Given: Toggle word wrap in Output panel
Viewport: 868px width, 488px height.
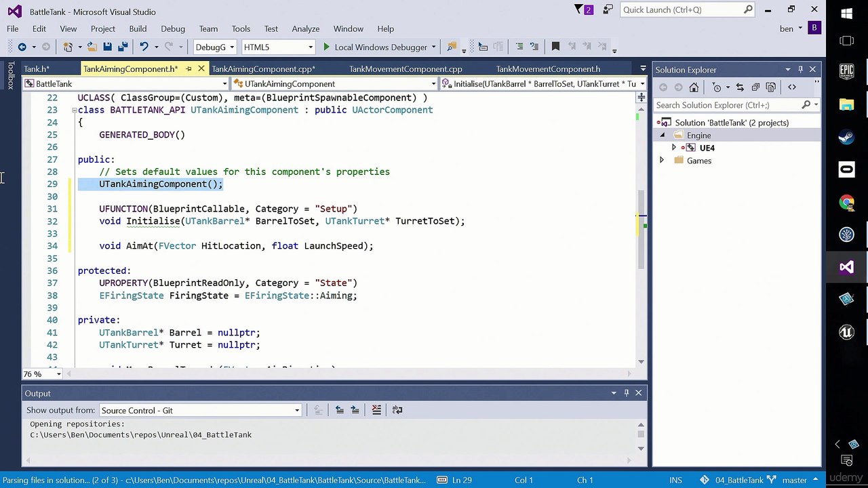Looking at the screenshot, I should tap(397, 410).
